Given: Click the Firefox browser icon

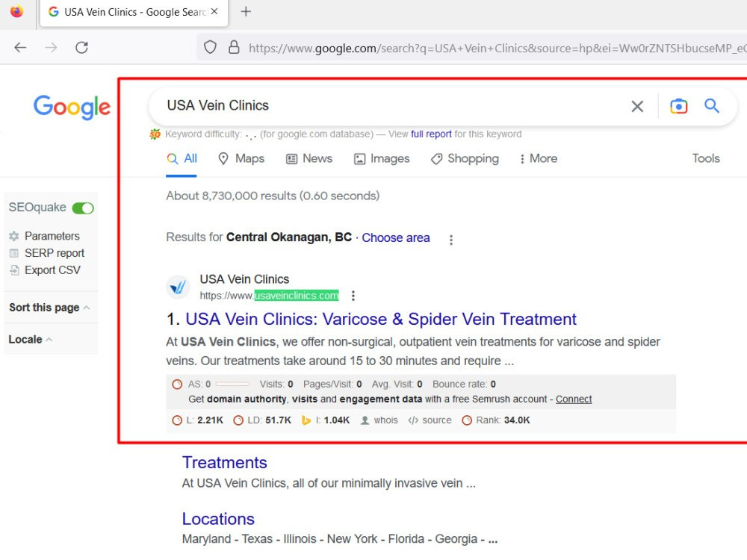Looking at the screenshot, I should (16, 11).
